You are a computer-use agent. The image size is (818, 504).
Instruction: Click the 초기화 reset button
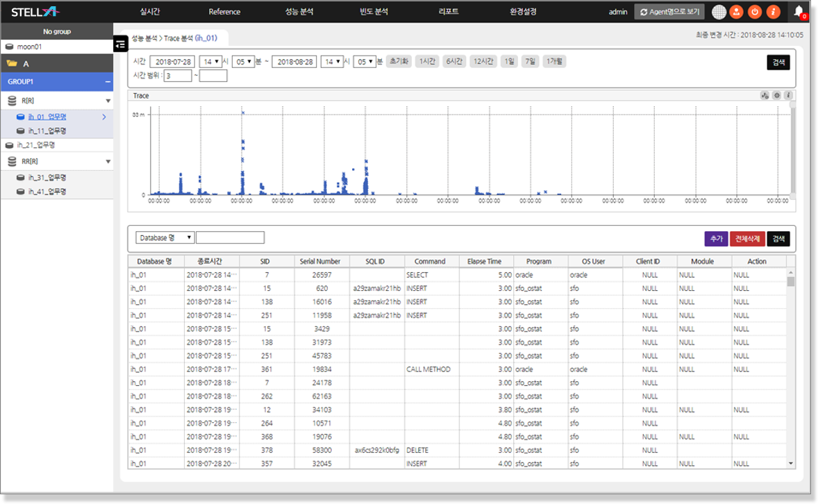click(399, 62)
